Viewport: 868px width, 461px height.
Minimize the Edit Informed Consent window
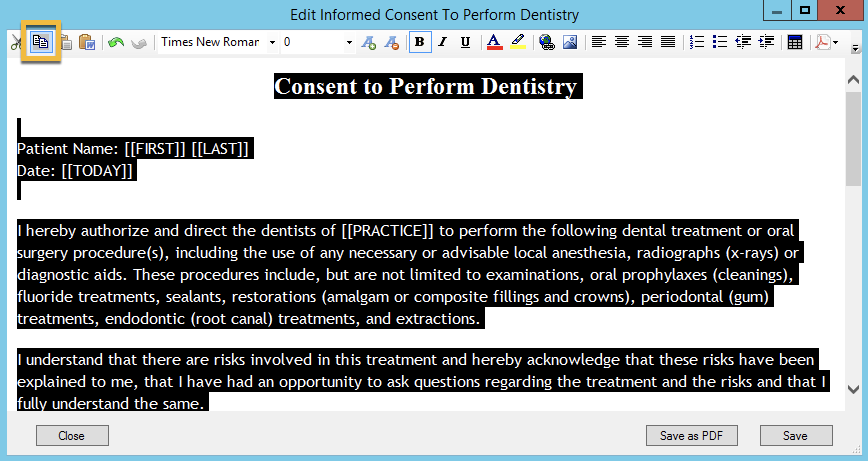point(776,10)
